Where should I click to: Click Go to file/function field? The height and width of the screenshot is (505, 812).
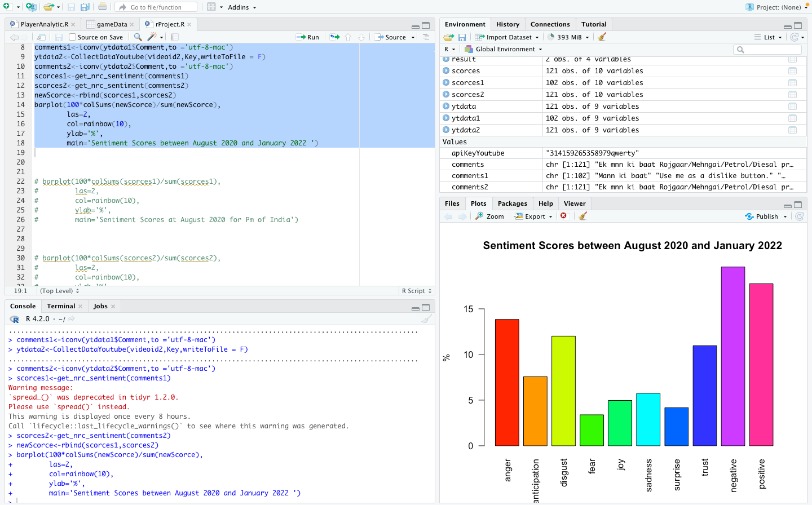pos(156,7)
